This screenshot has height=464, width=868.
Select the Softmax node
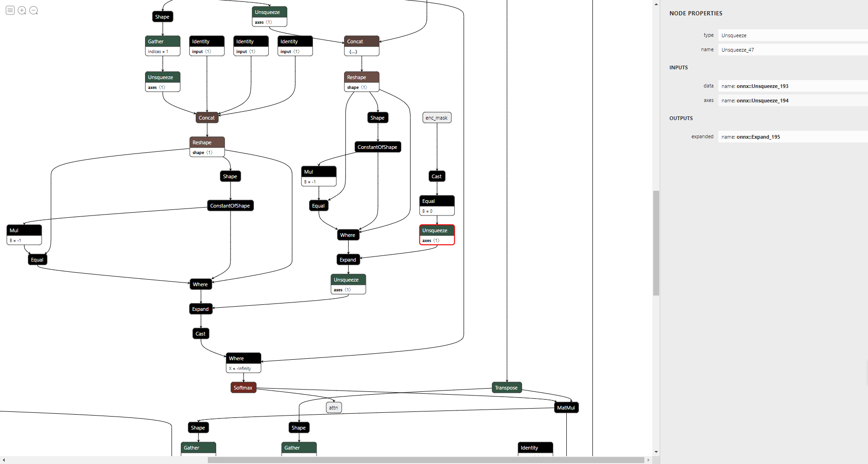243,387
